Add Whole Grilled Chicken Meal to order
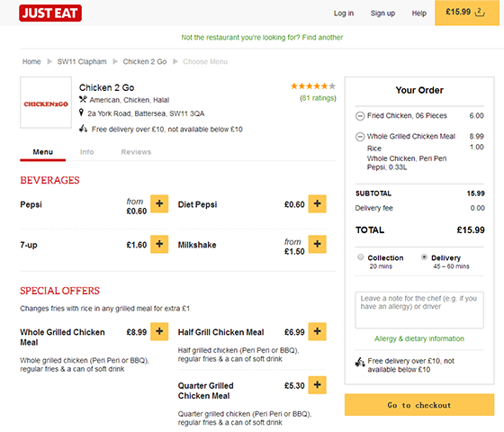504x432 pixels. click(159, 331)
